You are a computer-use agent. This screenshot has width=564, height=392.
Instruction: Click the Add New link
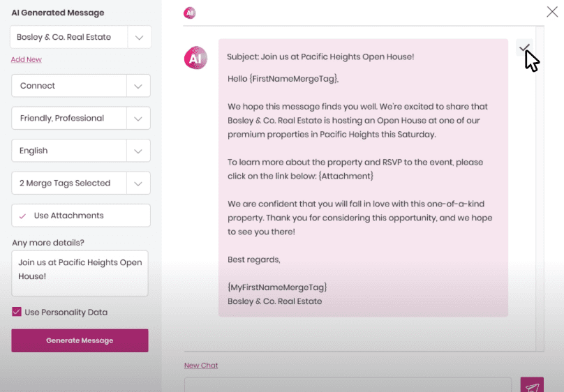(x=27, y=60)
